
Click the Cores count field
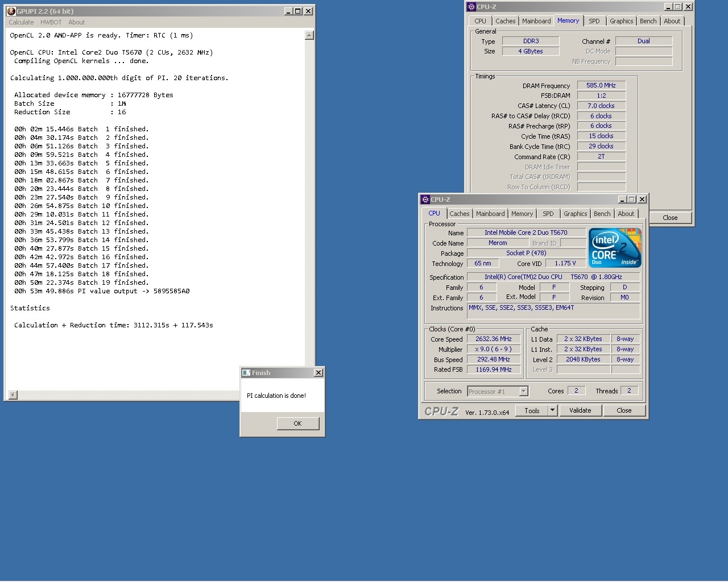tap(576, 390)
